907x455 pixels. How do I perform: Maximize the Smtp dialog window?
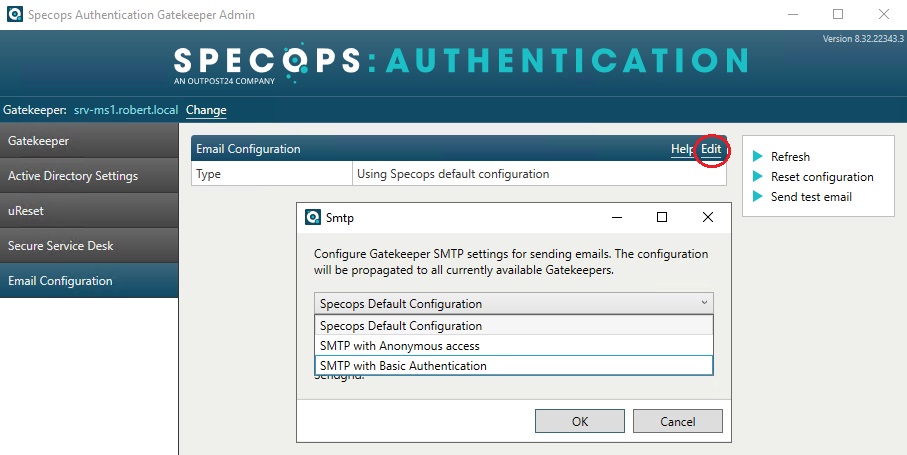662,217
